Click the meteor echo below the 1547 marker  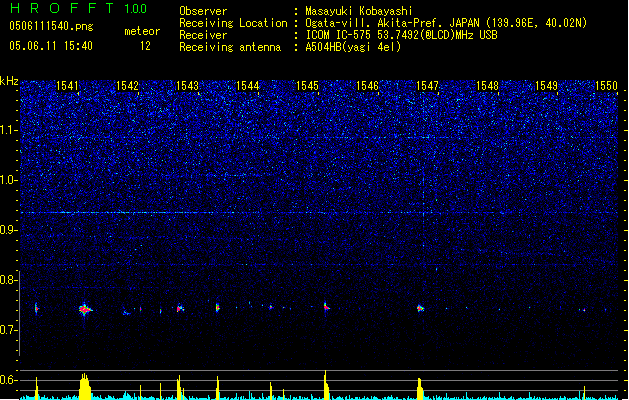point(420,308)
